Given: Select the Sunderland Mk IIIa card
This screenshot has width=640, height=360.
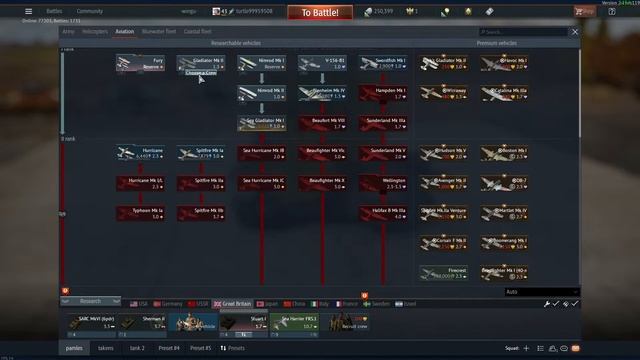Looking at the screenshot, I should click(x=383, y=123).
